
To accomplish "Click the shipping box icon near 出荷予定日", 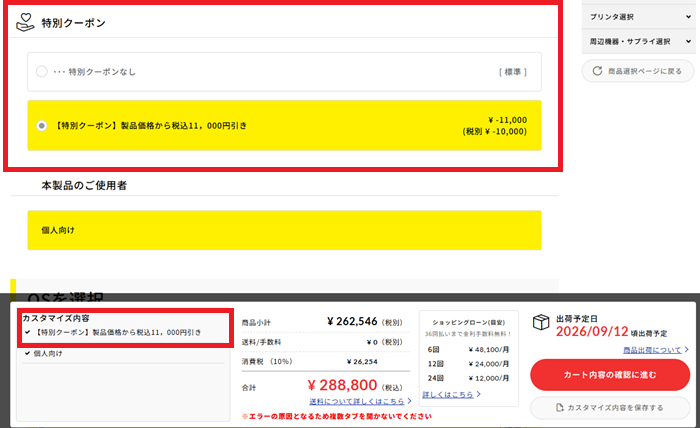I will click(x=541, y=322).
